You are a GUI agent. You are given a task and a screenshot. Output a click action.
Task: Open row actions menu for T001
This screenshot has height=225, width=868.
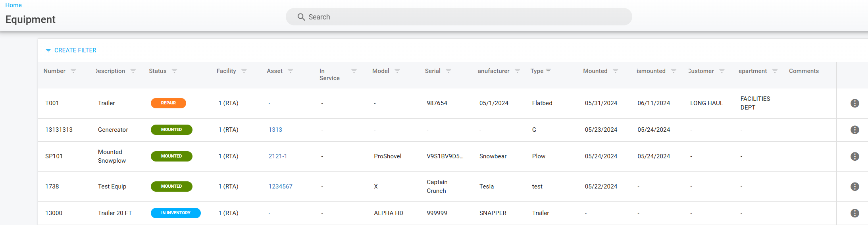(855, 103)
